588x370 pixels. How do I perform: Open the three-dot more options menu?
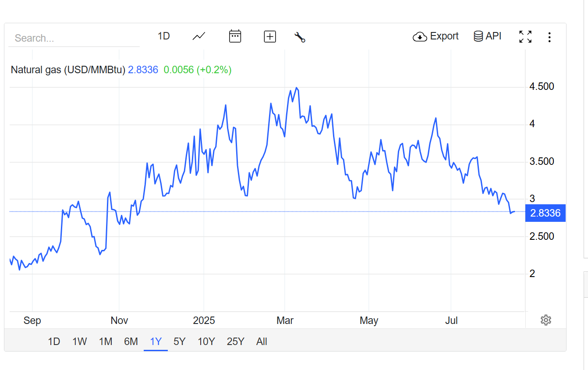pos(549,37)
